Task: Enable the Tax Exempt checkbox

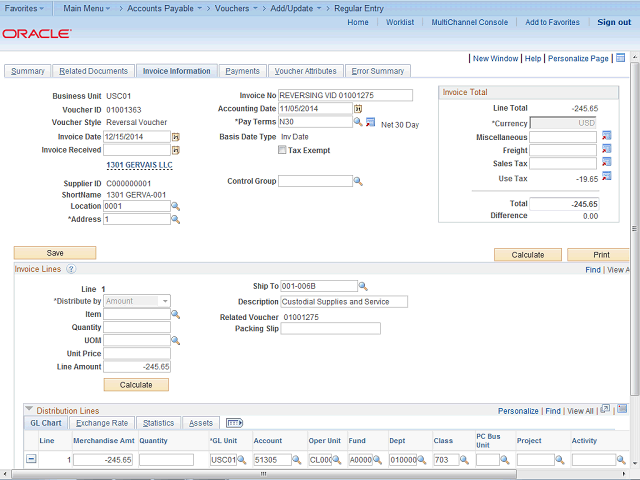Action: click(x=281, y=150)
